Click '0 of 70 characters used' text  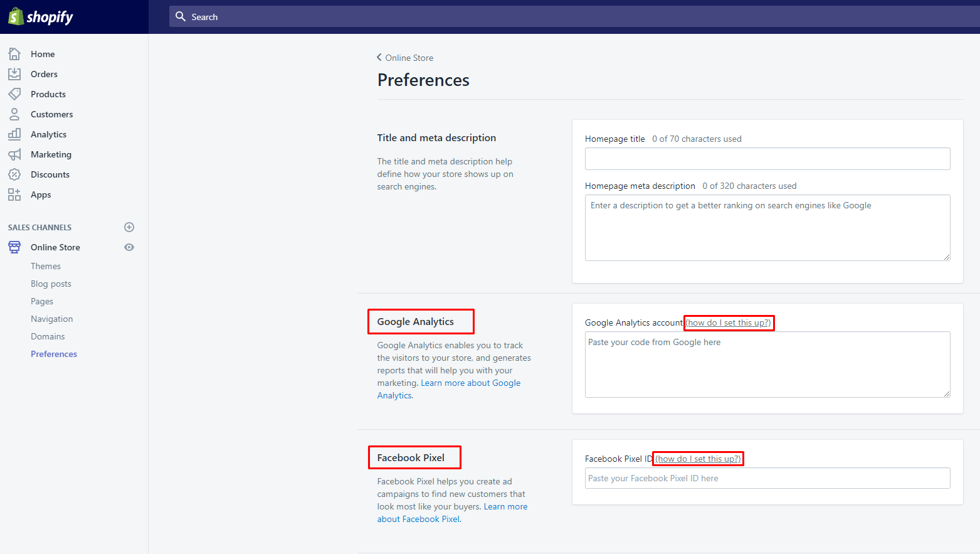pyautogui.click(x=697, y=139)
